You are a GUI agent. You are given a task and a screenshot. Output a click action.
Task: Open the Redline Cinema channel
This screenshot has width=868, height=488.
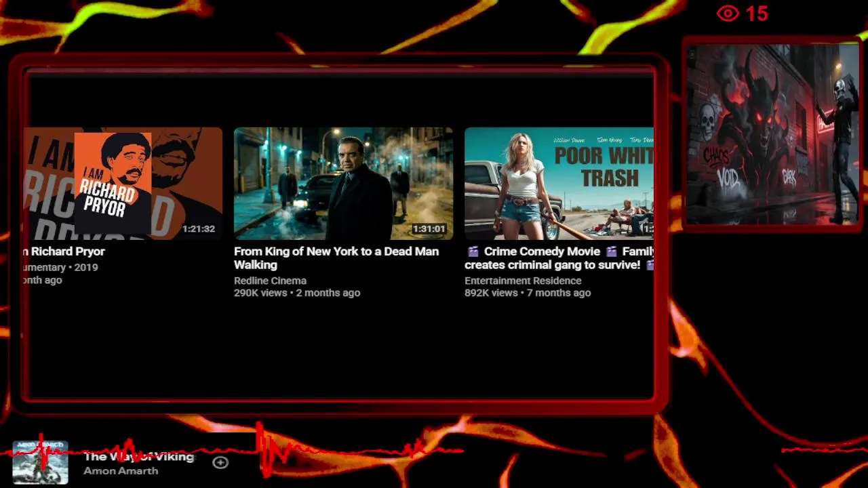[270, 281]
